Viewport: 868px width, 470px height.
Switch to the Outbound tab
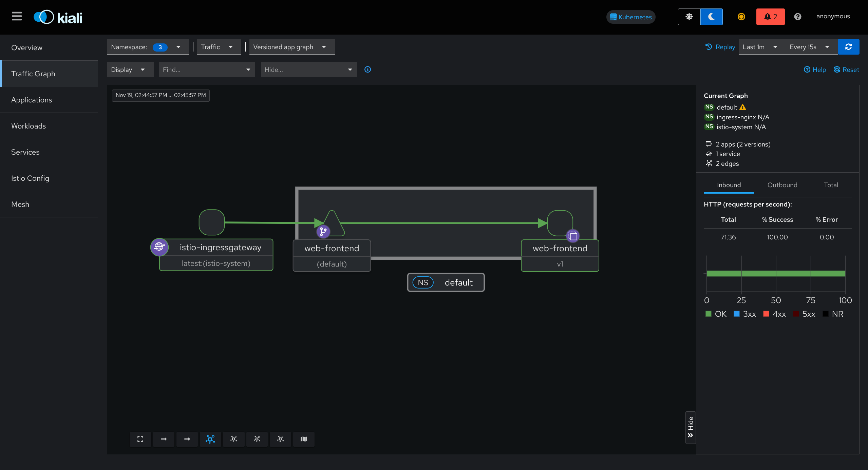[x=782, y=185]
